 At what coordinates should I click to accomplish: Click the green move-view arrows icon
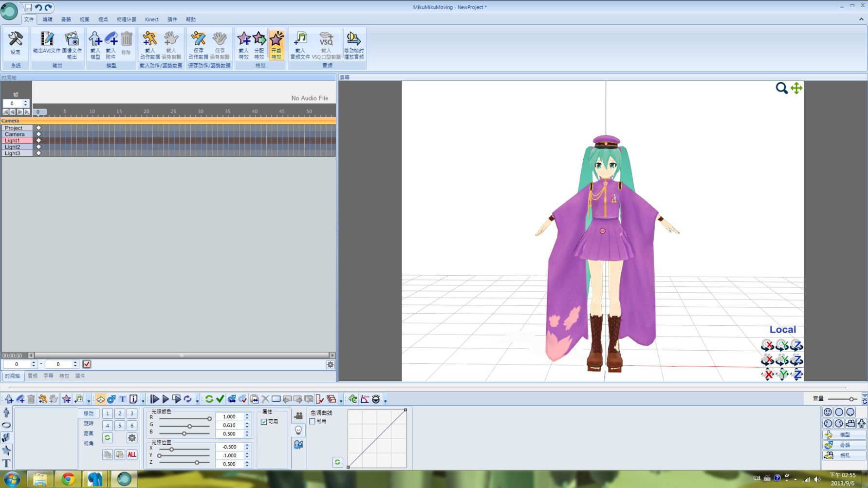tap(796, 88)
